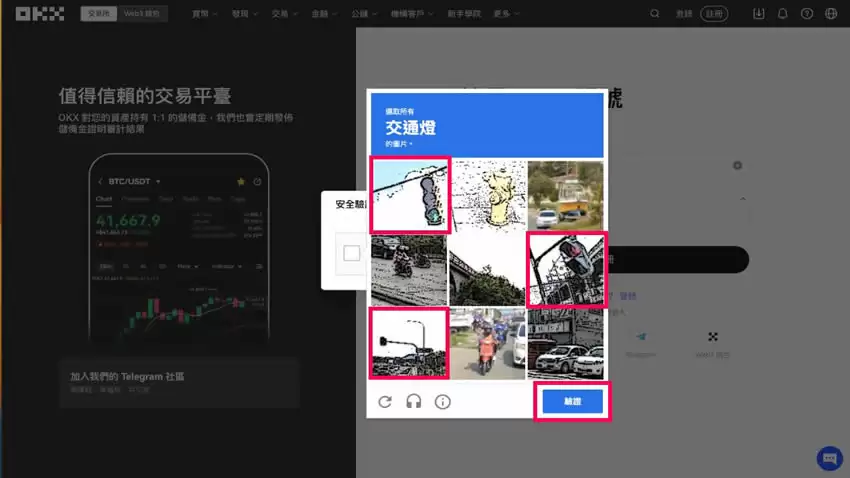
Task: Click the '交通燈' captcha heading
Action: point(410,128)
